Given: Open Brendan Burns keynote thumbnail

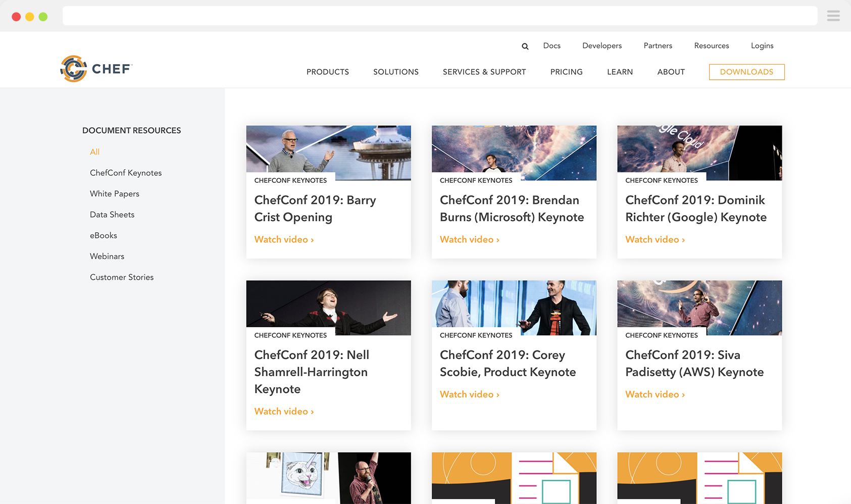Looking at the screenshot, I should click(514, 153).
